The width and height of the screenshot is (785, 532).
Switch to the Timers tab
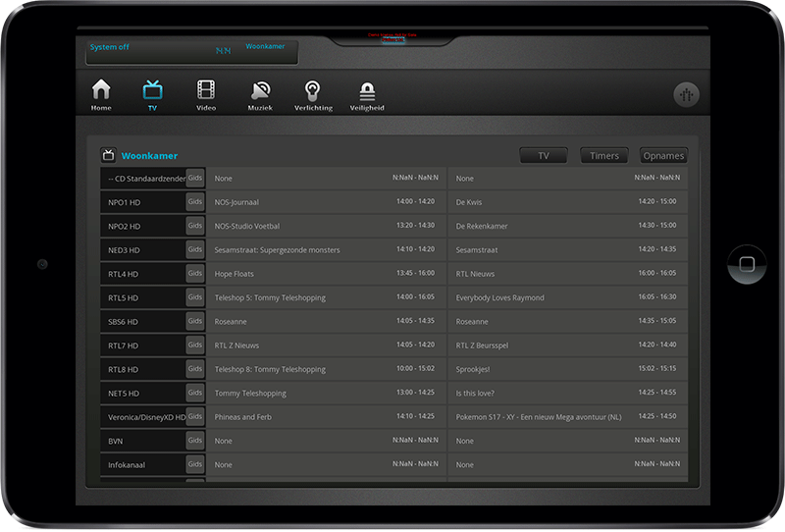pyautogui.click(x=604, y=155)
